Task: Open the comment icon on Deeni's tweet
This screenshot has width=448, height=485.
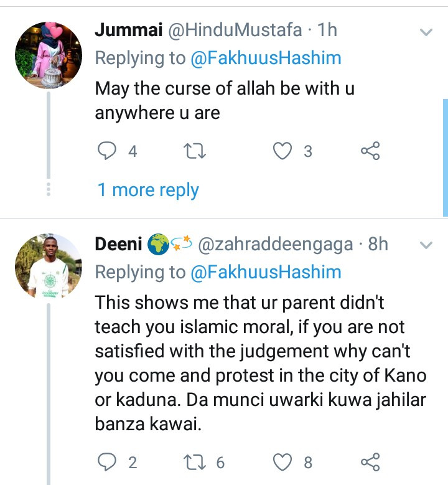Action: click(108, 462)
